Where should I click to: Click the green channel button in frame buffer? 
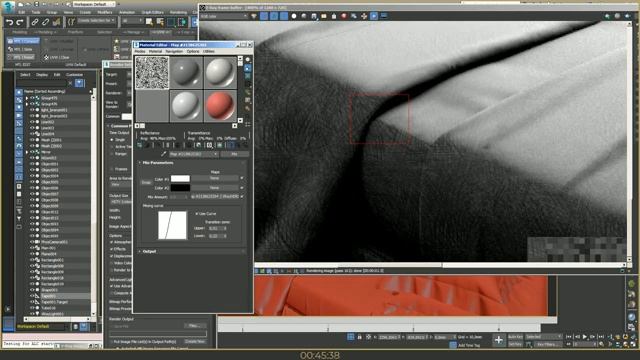coord(274,16)
